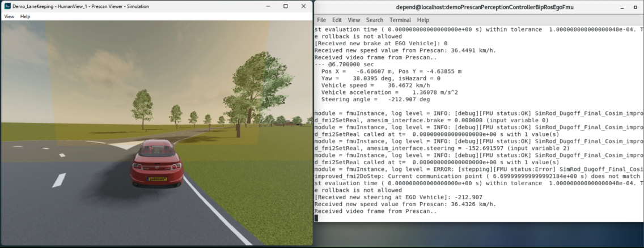Click the 'Pos X = -6.60607 m' line
The image size is (644, 248).
point(391,71)
